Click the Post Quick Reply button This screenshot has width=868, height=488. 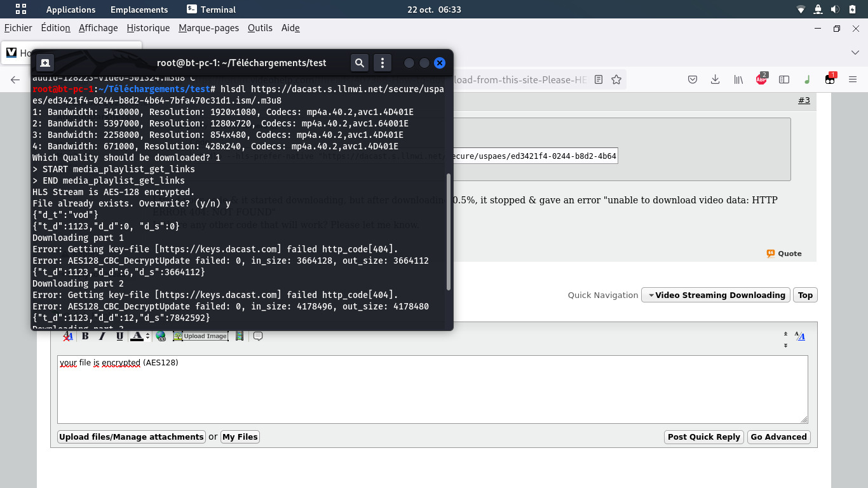tap(704, 437)
